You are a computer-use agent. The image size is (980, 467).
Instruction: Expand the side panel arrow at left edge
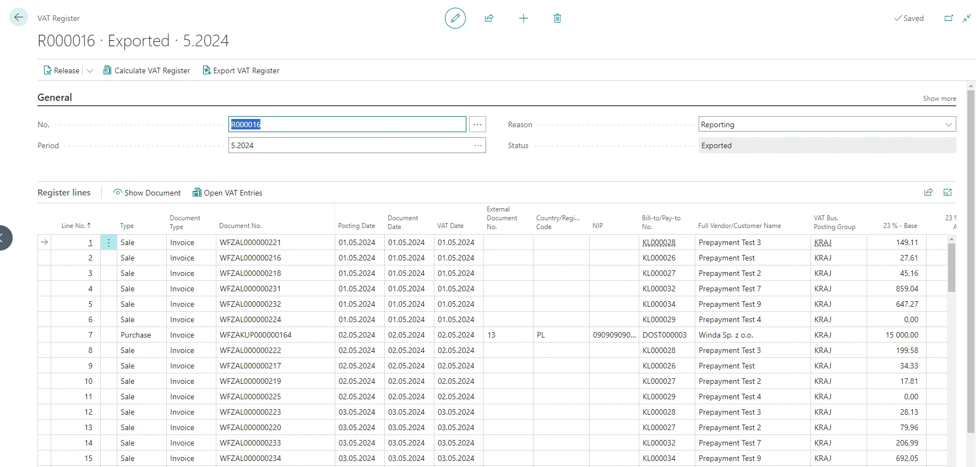coord(4,238)
